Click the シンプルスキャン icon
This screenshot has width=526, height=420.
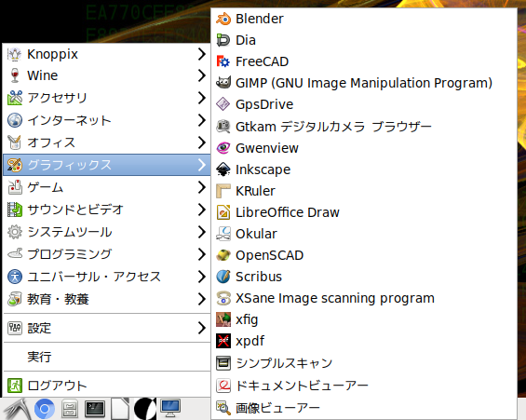coord(223,363)
